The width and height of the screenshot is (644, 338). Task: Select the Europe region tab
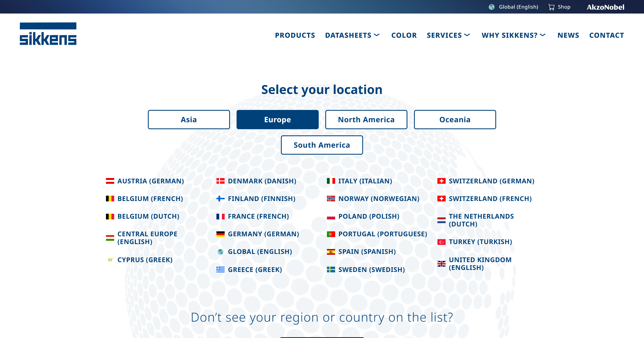(x=277, y=120)
